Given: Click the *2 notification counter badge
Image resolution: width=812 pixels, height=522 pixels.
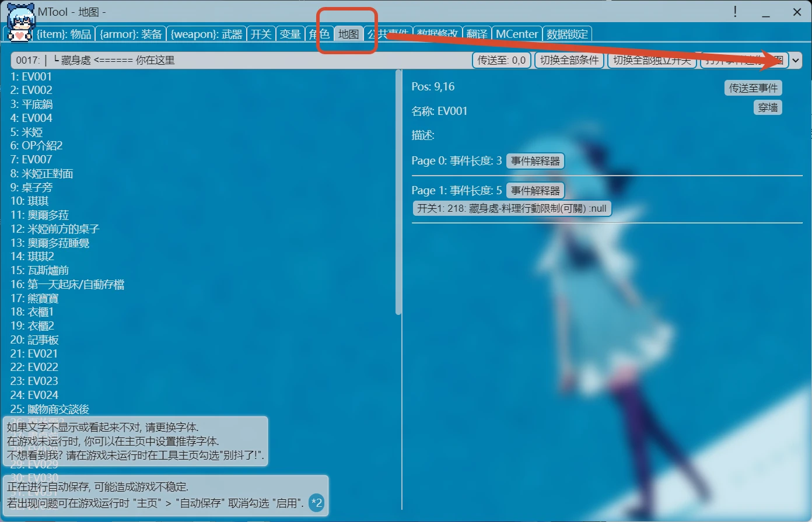Looking at the screenshot, I should coord(316,502).
